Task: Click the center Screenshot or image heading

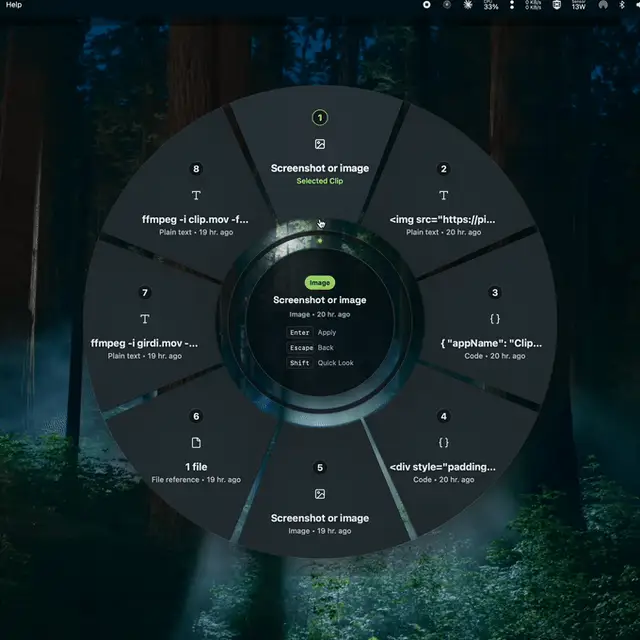Action: [x=320, y=300]
